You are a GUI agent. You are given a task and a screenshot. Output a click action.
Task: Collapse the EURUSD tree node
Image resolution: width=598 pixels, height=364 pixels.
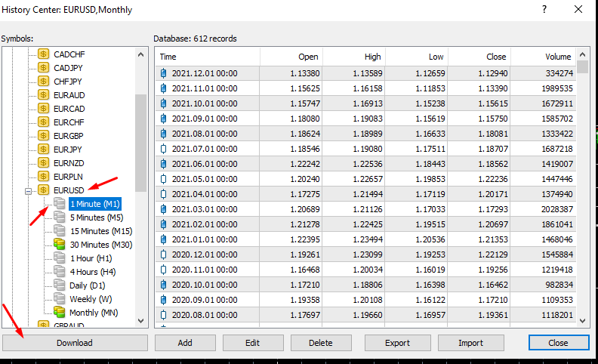(28, 191)
